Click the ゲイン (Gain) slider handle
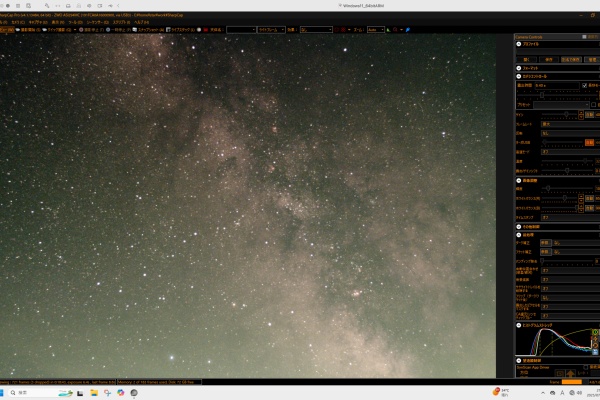Viewport: 600px width, 400px height. (x=567, y=114)
